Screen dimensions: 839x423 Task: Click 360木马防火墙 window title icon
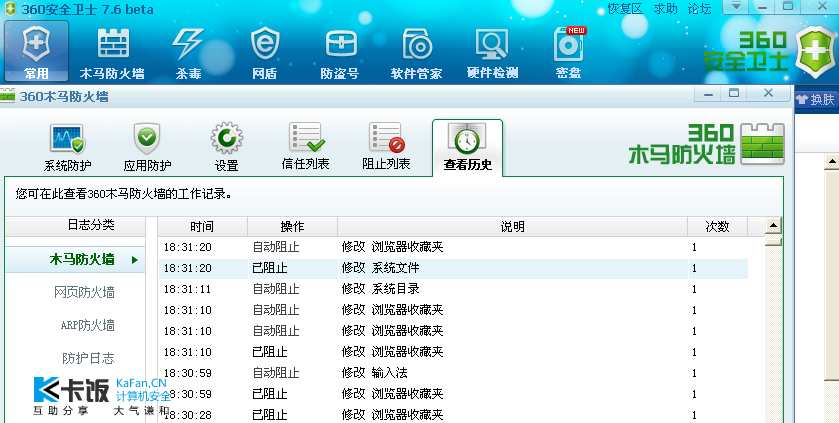[x=7, y=97]
